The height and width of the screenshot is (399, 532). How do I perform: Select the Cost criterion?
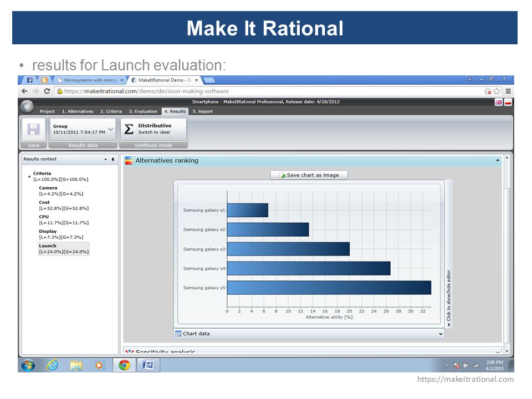click(x=64, y=205)
